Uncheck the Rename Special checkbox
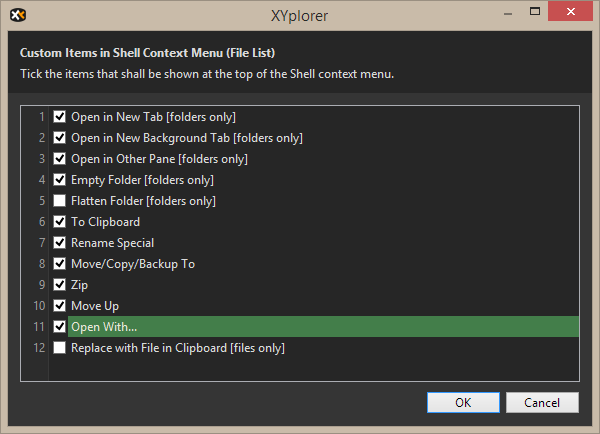600x434 pixels. (x=60, y=243)
